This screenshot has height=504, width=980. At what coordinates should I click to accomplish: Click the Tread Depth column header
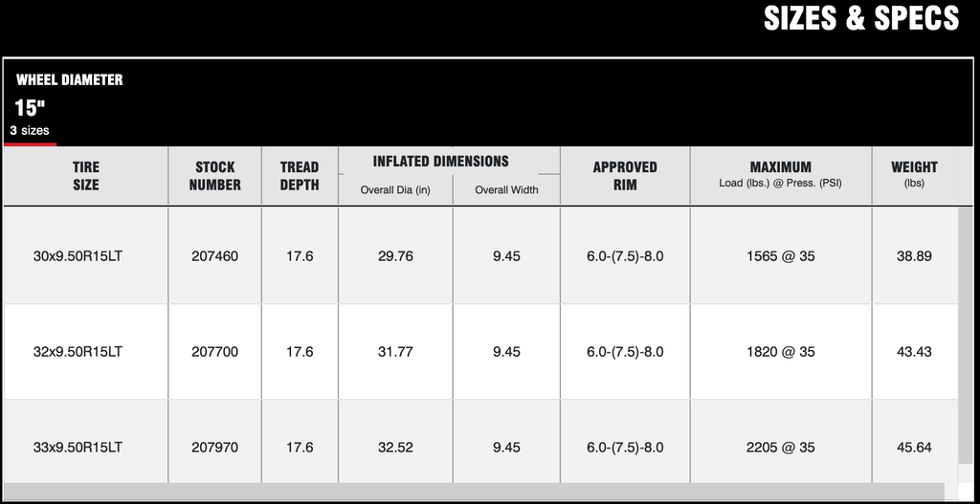click(300, 176)
